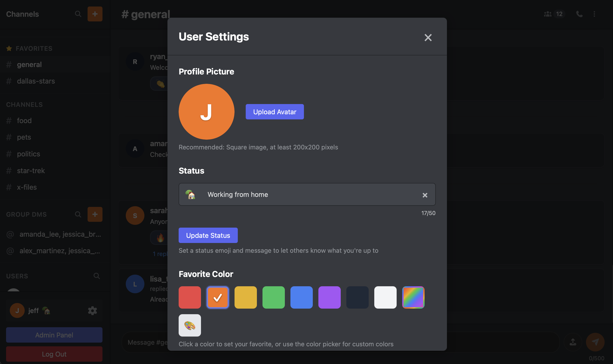Click ryan's R avatar in chat

[135, 62]
